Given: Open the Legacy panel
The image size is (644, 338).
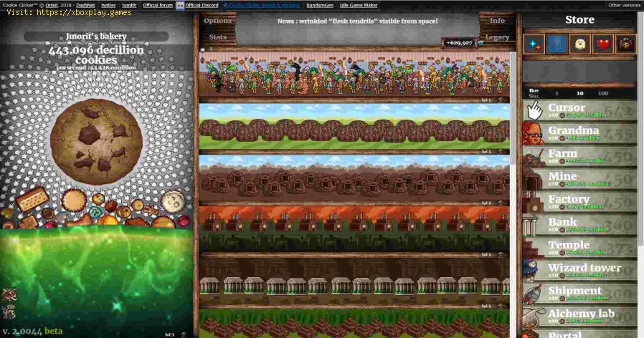Looking at the screenshot, I should point(497,37).
